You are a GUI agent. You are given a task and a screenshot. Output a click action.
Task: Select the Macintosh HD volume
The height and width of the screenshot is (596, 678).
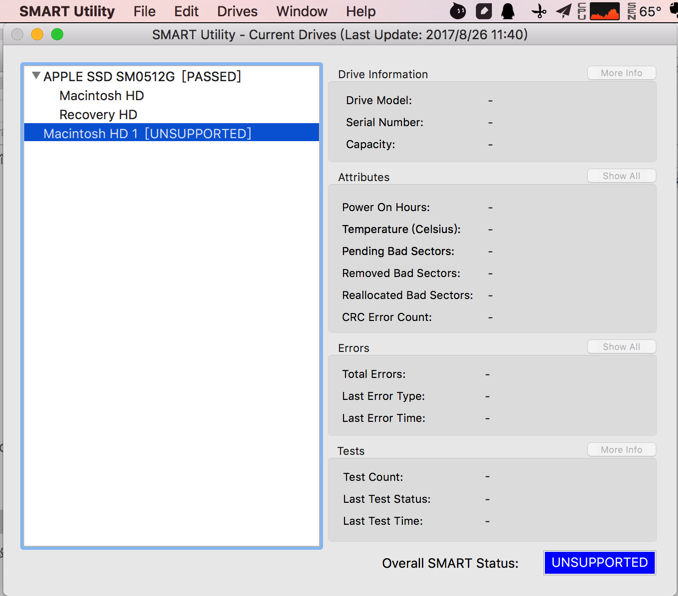pyautogui.click(x=102, y=96)
